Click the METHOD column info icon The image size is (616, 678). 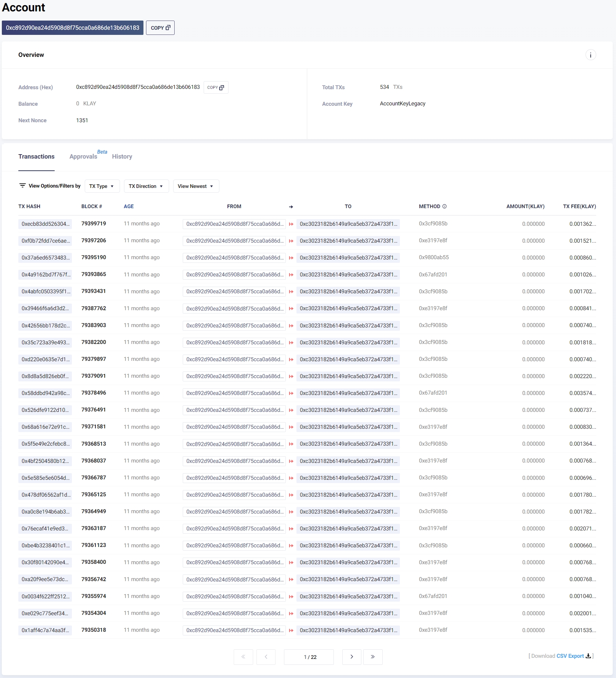[444, 206]
